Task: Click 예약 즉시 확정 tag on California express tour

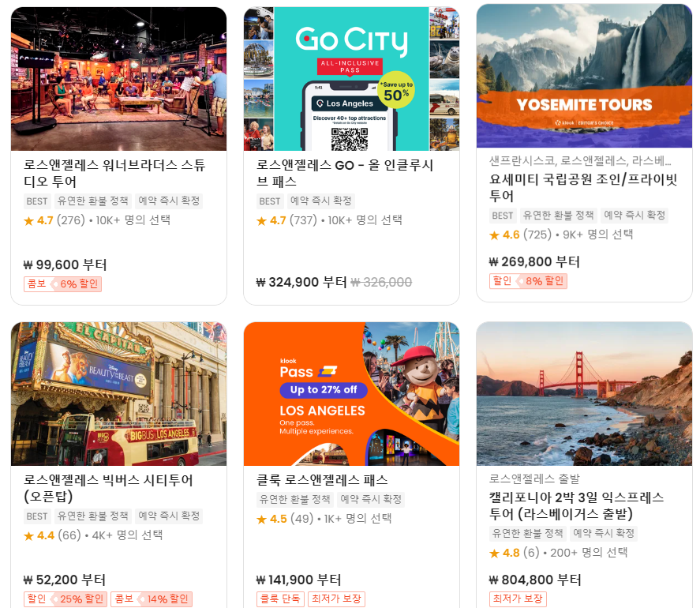Action: [x=604, y=534]
